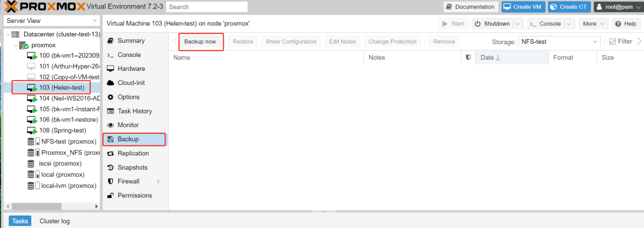
Task: Click in the Search field
Action: 207,7
